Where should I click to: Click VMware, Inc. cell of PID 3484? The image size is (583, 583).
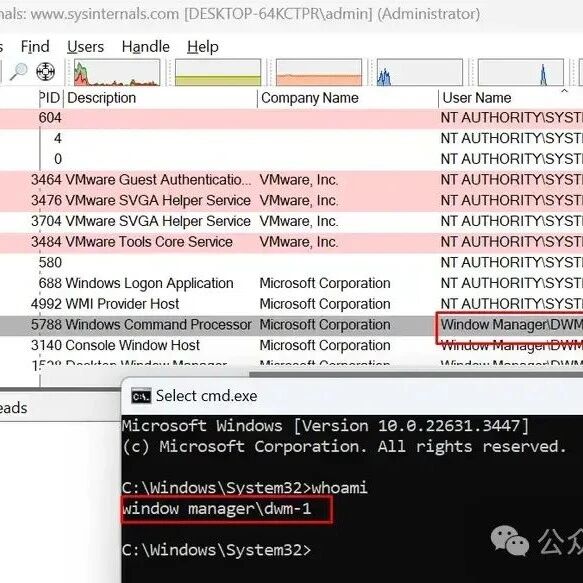299,242
